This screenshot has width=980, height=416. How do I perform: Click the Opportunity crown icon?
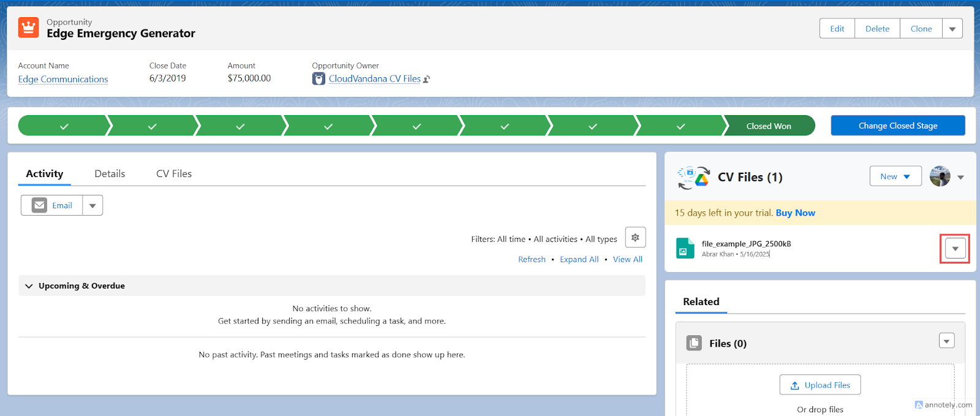[x=28, y=28]
